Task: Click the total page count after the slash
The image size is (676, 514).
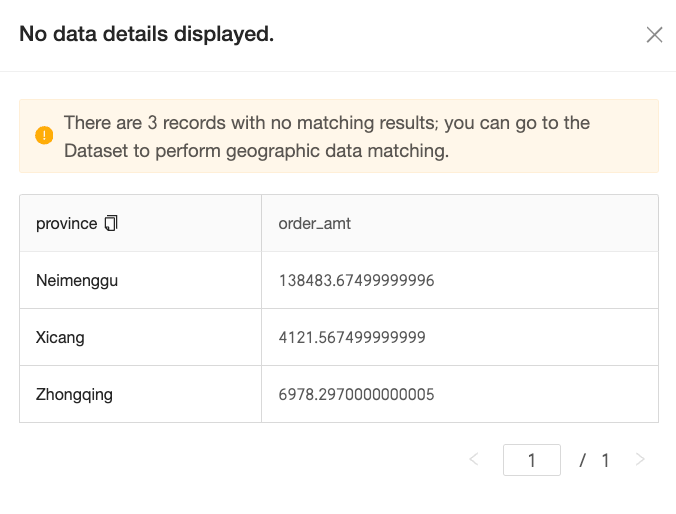Action: point(605,461)
